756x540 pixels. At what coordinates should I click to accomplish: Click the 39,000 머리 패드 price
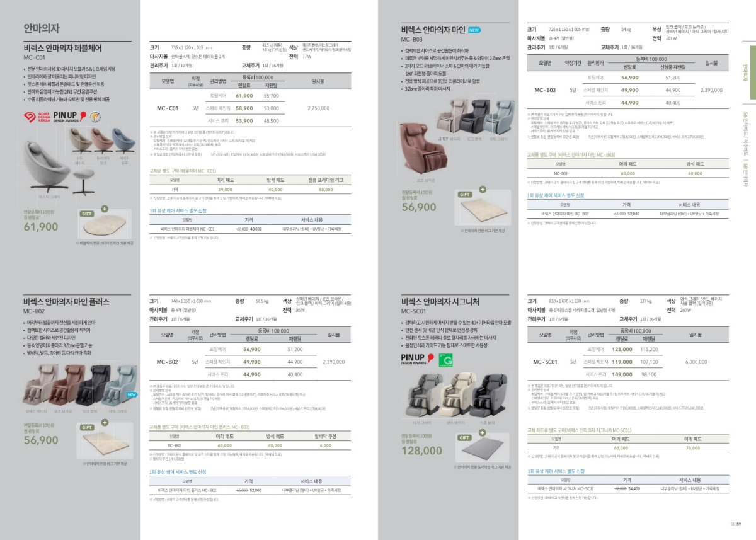click(225, 189)
